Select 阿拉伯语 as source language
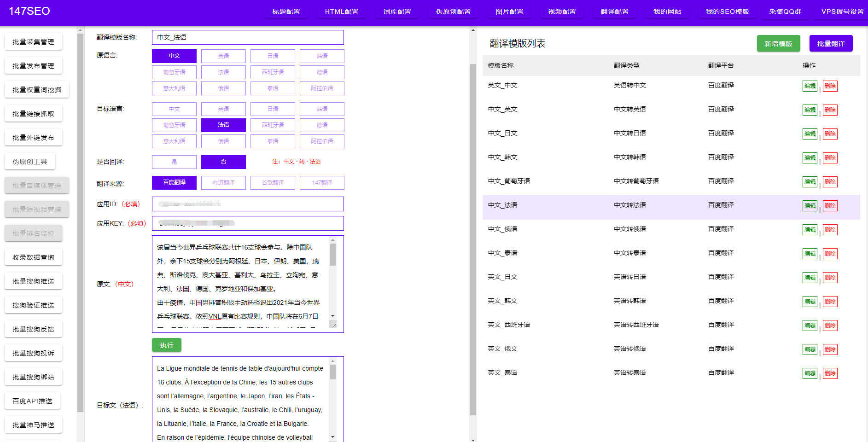Viewport: 868px width, 442px height. pos(322,88)
